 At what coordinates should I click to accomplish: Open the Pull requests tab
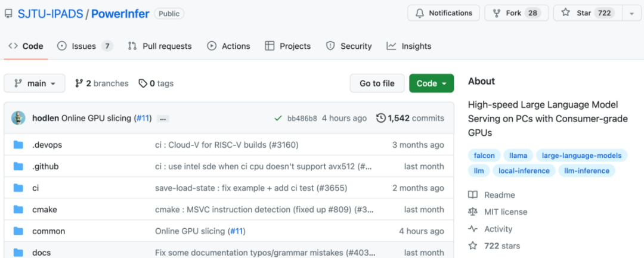(x=160, y=46)
